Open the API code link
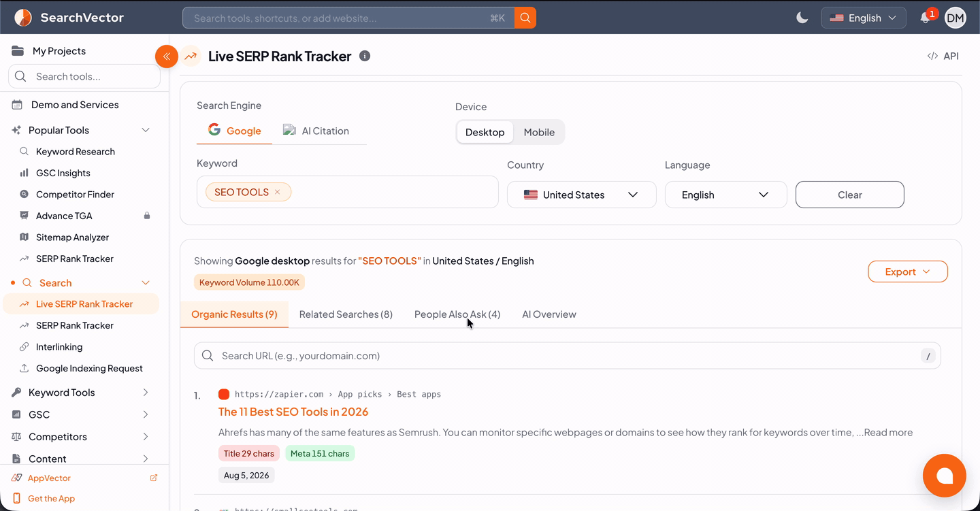This screenshot has width=980, height=511. 943,56
